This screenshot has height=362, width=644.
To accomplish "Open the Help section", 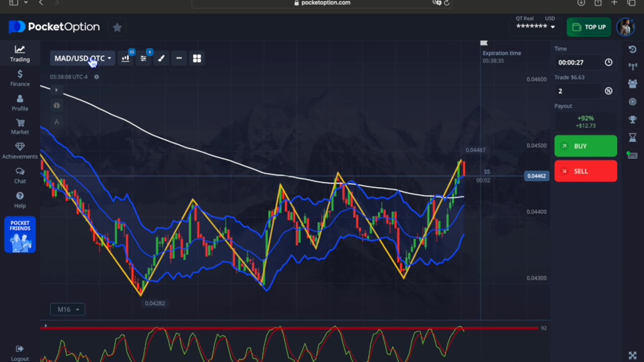I will point(20,200).
